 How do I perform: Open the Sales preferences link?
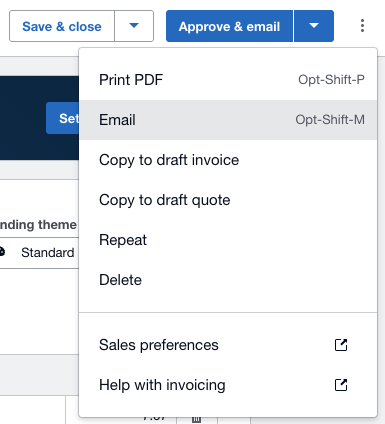pyautogui.click(x=228, y=345)
